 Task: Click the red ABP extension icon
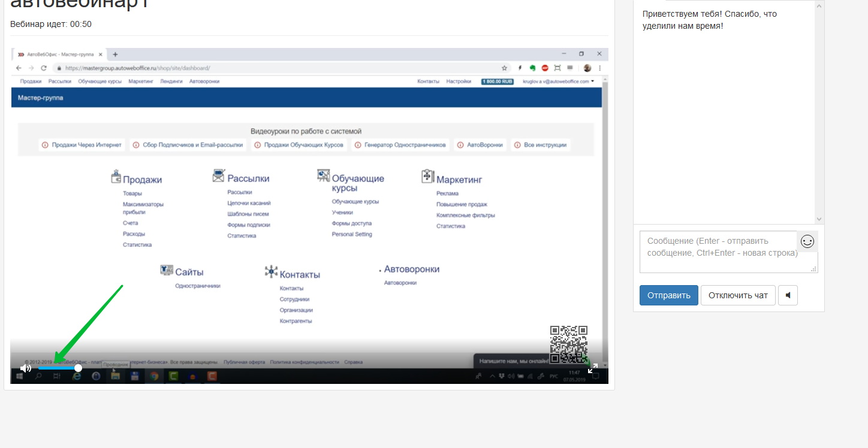tap(545, 68)
